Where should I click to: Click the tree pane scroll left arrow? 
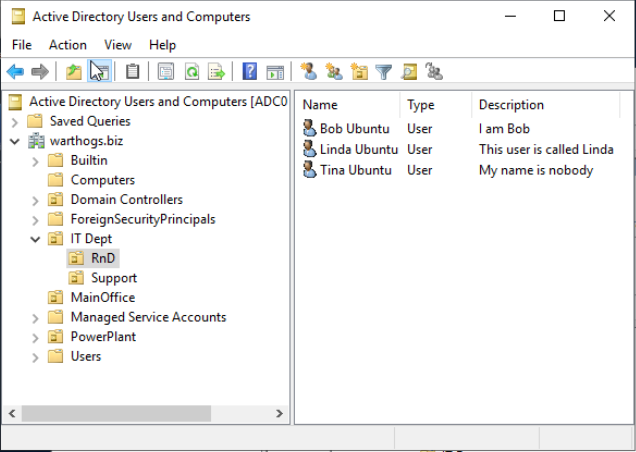pyautogui.click(x=12, y=413)
